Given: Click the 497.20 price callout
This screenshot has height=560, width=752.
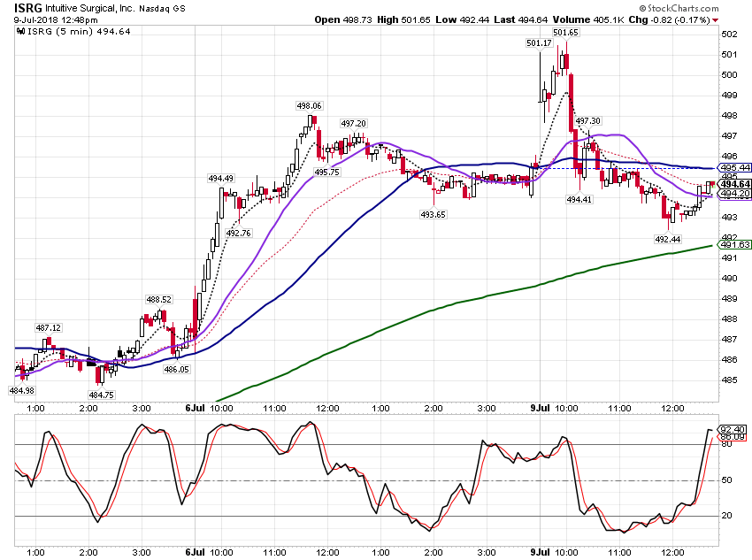Looking at the screenshot, I should coord(354,124).
